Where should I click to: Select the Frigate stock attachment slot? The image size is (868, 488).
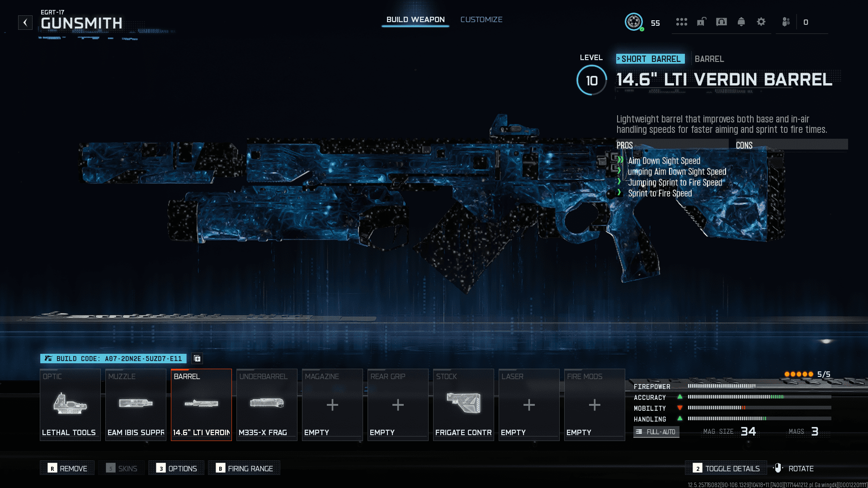coord(463,405)
